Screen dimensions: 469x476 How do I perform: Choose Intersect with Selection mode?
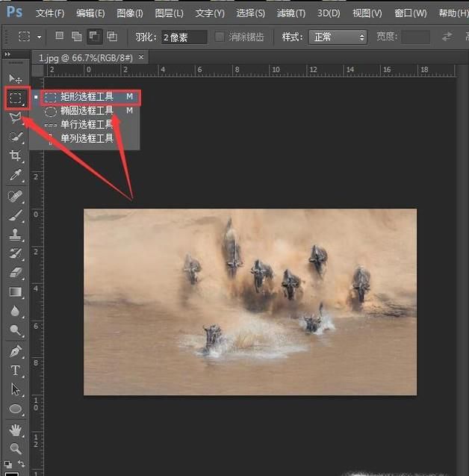pos(112,37)
